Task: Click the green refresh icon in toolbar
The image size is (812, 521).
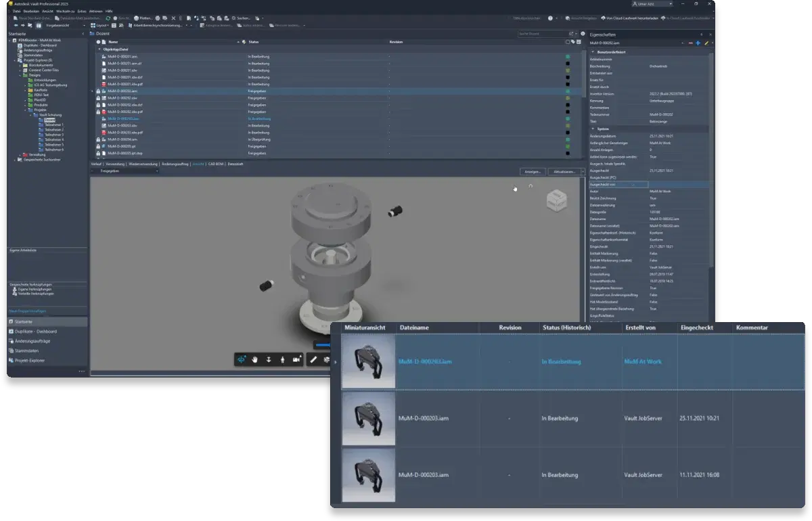Action: [x=108, y=18]
